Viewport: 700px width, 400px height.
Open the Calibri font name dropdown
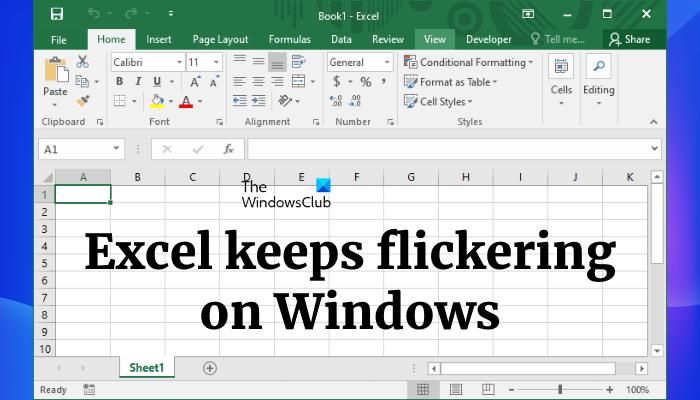point(179,62)
